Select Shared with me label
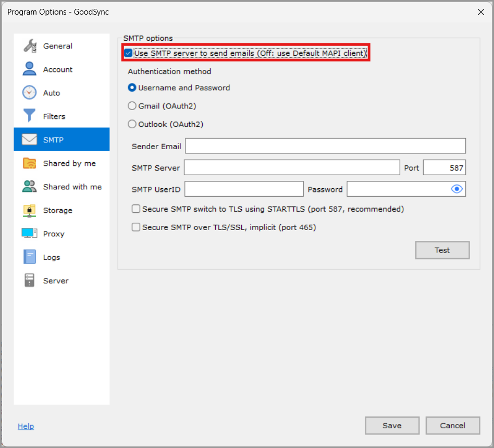This screenshot has width=494, height=448. [x=72, y=187]
